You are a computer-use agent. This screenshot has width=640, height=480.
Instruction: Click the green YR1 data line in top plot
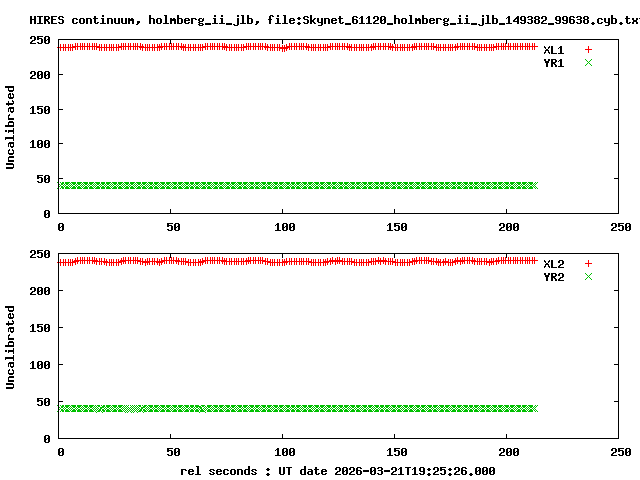coord(300,185)
